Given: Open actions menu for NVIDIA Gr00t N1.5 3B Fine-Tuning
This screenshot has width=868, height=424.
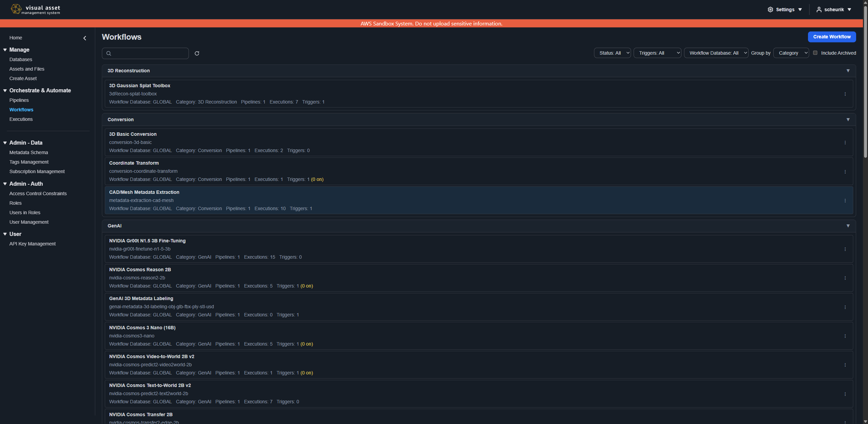Looking at the screenshot, I should (845, 249).
